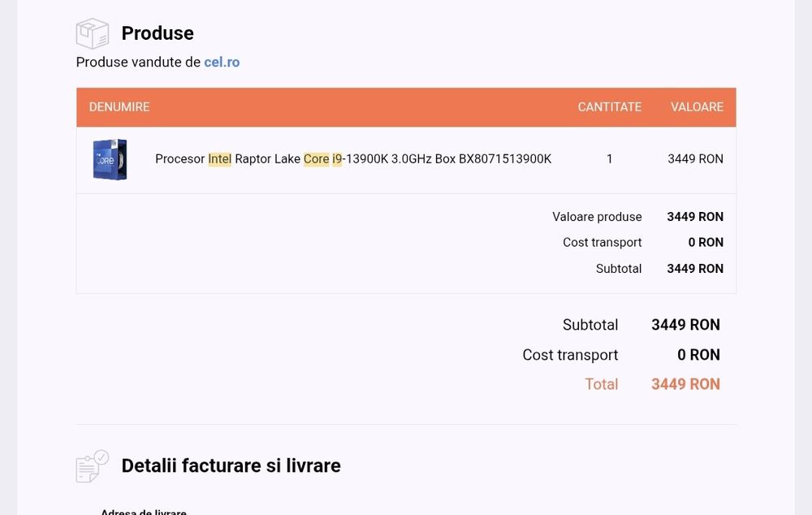This screenshot has height=515, width=812.
Task: Click the Valoare produse amount 3449 RON
Action: pos(695,217)
